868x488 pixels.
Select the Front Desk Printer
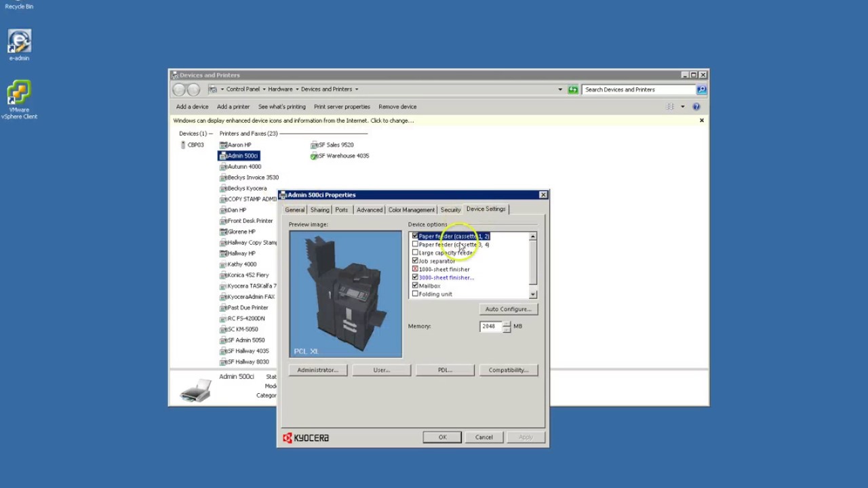tap(246, 221)
